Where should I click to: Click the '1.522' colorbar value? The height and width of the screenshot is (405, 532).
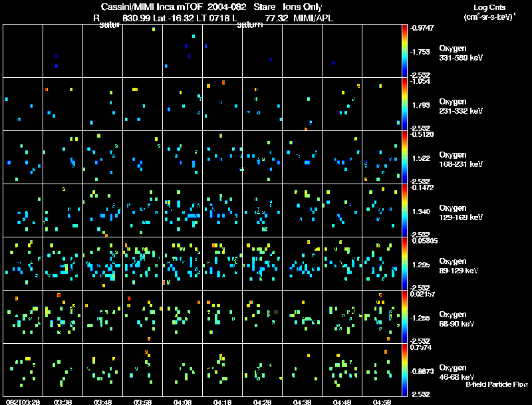point(421,158)
